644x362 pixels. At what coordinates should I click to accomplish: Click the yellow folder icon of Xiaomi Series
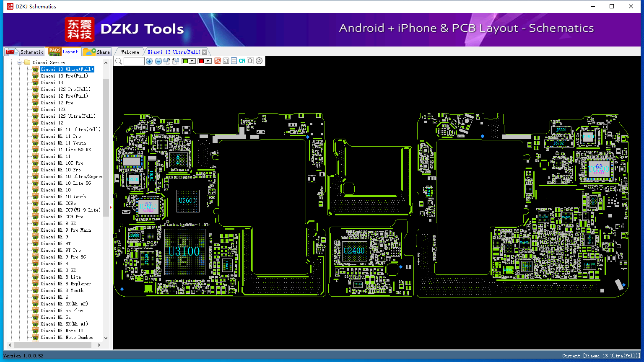pos(27,62)
